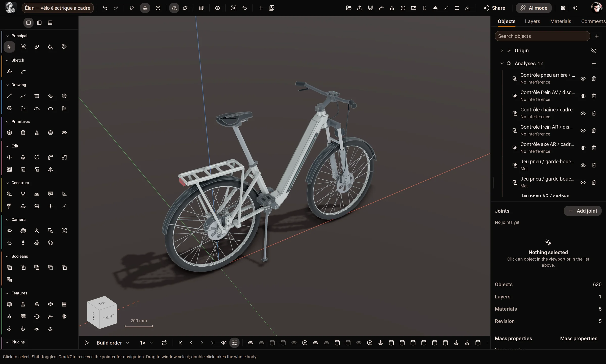Activate the rotate tool under Edit
Screen dimensions: 606x364
tap(37, 157)
